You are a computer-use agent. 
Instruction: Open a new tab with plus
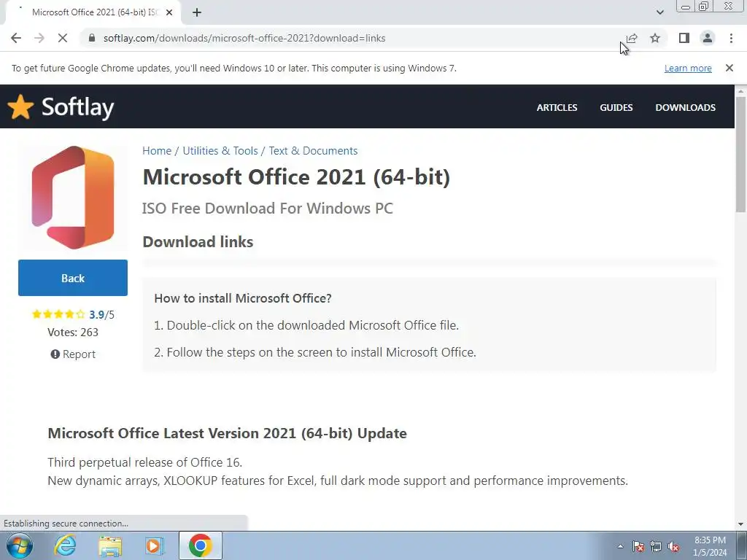197,12
